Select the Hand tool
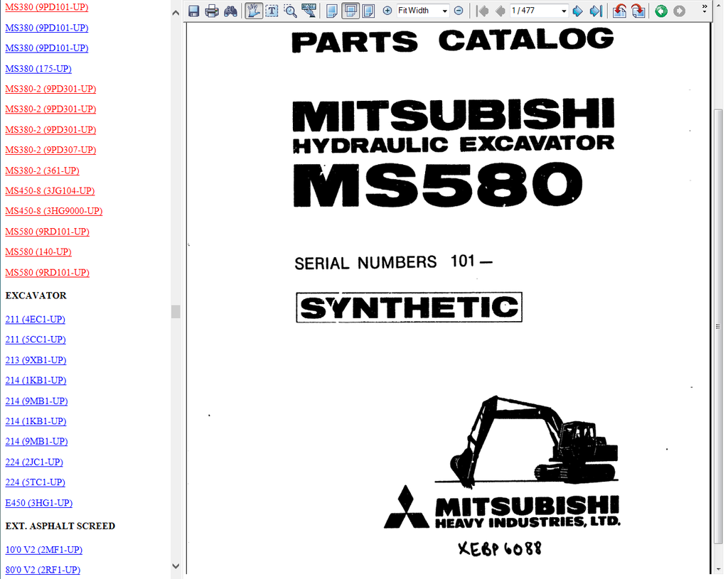This screenshot has width=728, height=579. pos(254,11)
